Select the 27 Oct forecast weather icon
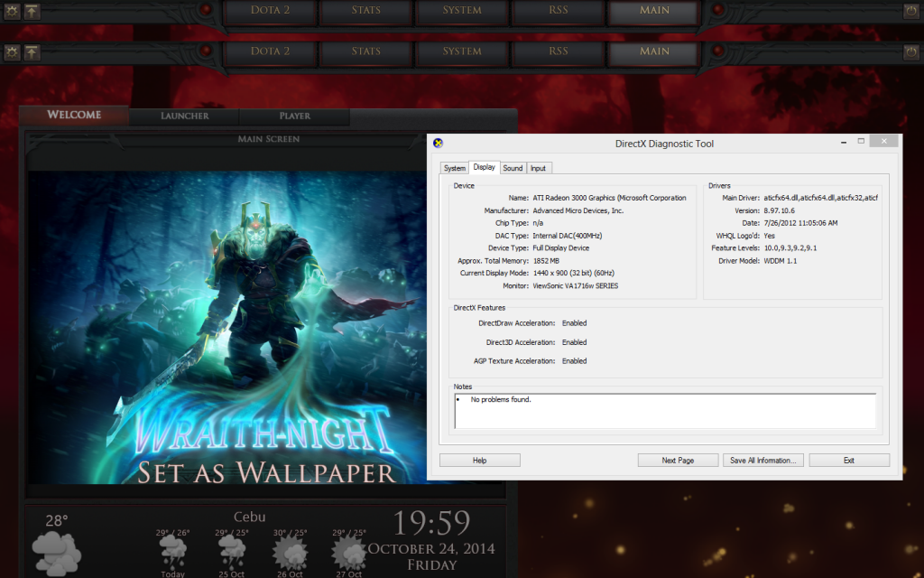Image resolution: width=924 pixels, height=578 pixels. click(348, 551)
